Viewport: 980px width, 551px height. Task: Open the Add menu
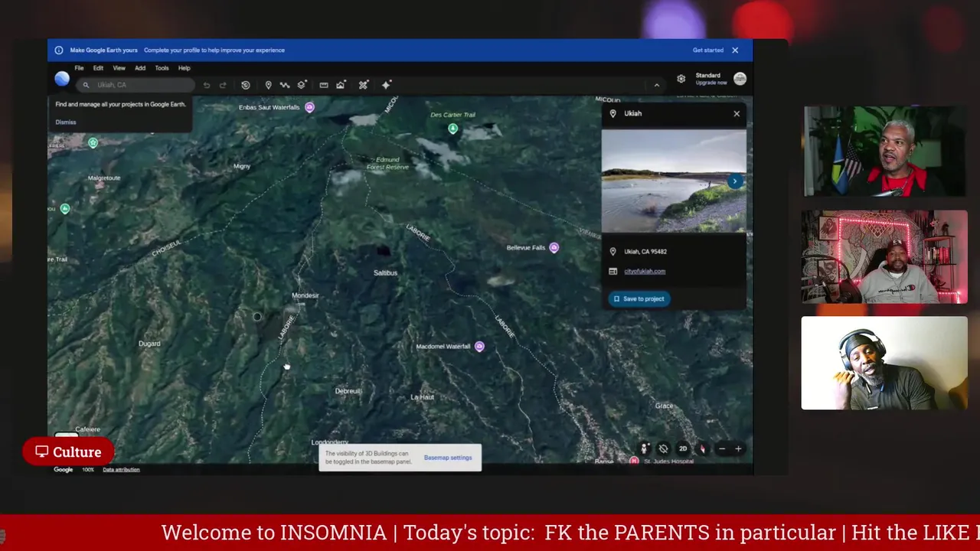(x=140, y=68)
